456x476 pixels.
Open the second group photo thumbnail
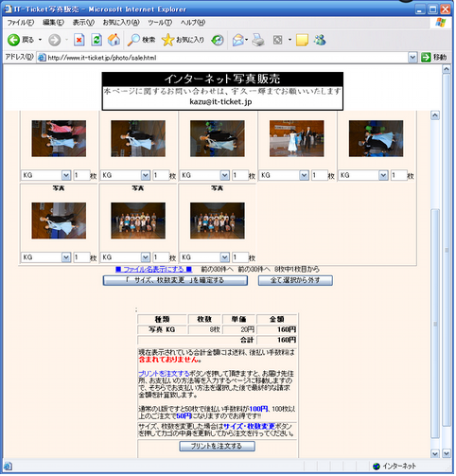(x=218, y=220)
